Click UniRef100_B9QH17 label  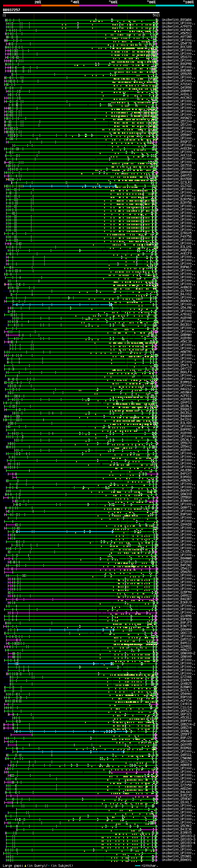click(x=177, y=409)
